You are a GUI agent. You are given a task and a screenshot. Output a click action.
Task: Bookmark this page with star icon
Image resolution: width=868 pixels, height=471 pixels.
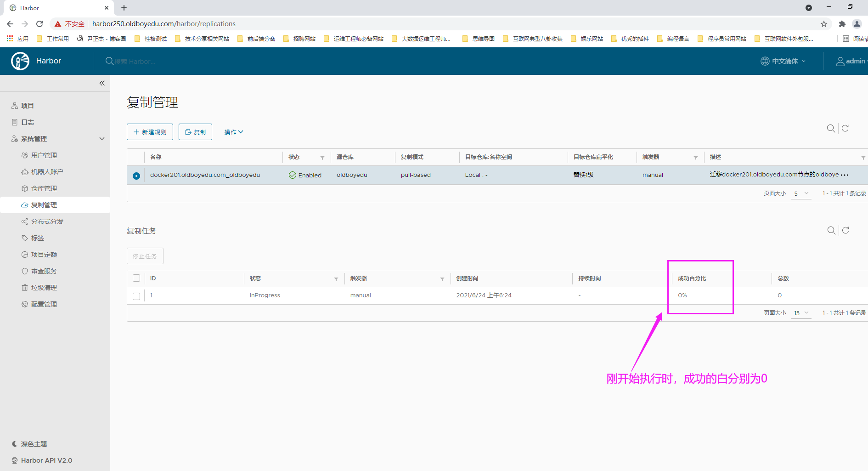pos(824,24)
